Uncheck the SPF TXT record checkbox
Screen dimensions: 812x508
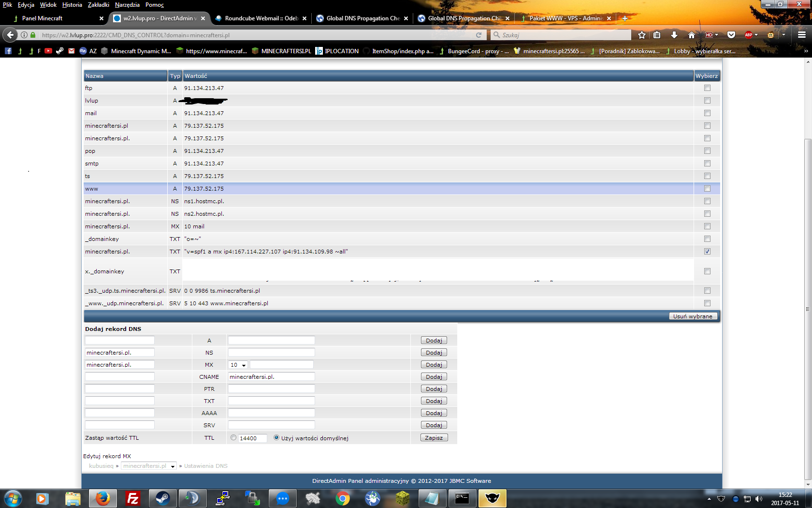[x=707, y=252]
